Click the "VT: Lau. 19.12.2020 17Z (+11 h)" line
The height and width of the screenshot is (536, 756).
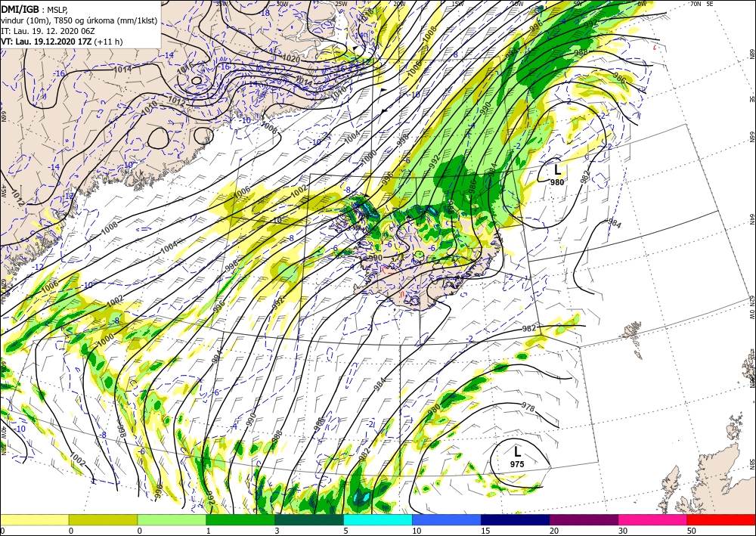click(62, 42)
